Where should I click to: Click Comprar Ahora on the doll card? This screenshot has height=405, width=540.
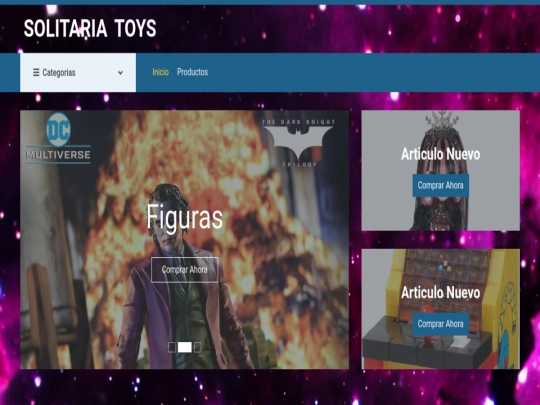pos(440,185)
